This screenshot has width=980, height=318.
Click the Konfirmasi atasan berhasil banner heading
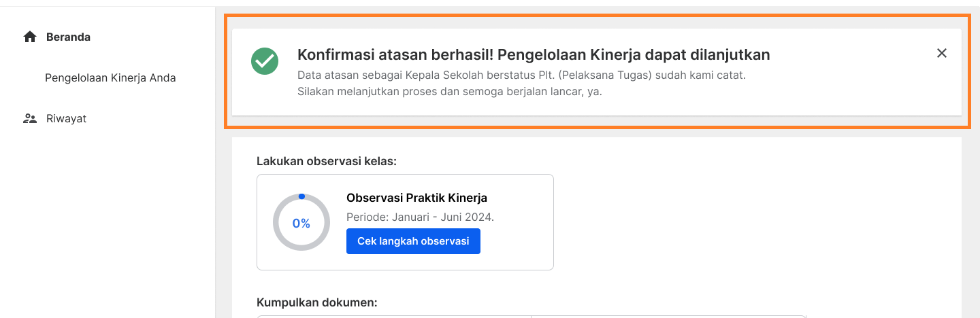point(534,54)
